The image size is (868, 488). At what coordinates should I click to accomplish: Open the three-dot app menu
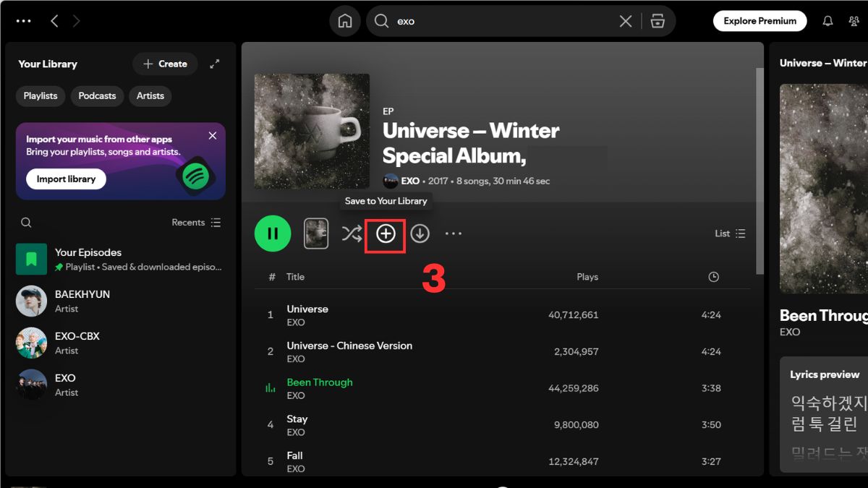(24, 21)
